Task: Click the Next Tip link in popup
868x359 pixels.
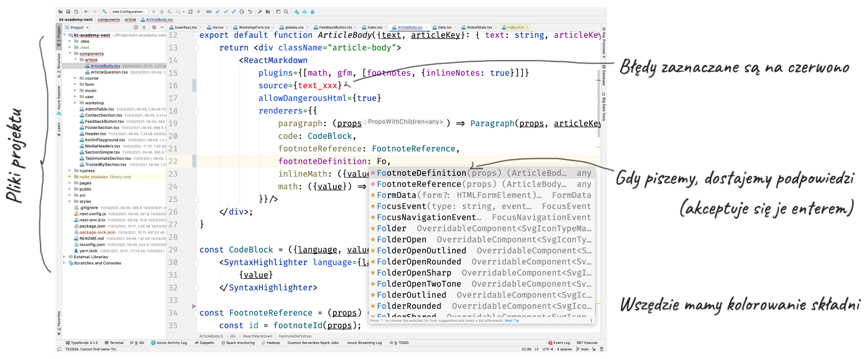Action: (x=512, y=321)
